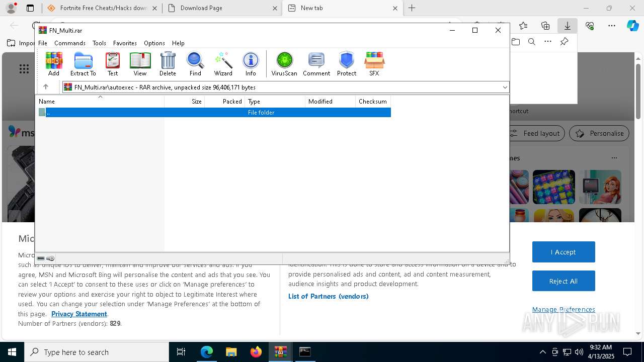Click the drive icon in WinRAR status bar
The height and width of the screenshot is (362, 644).
tap(41, 258)
